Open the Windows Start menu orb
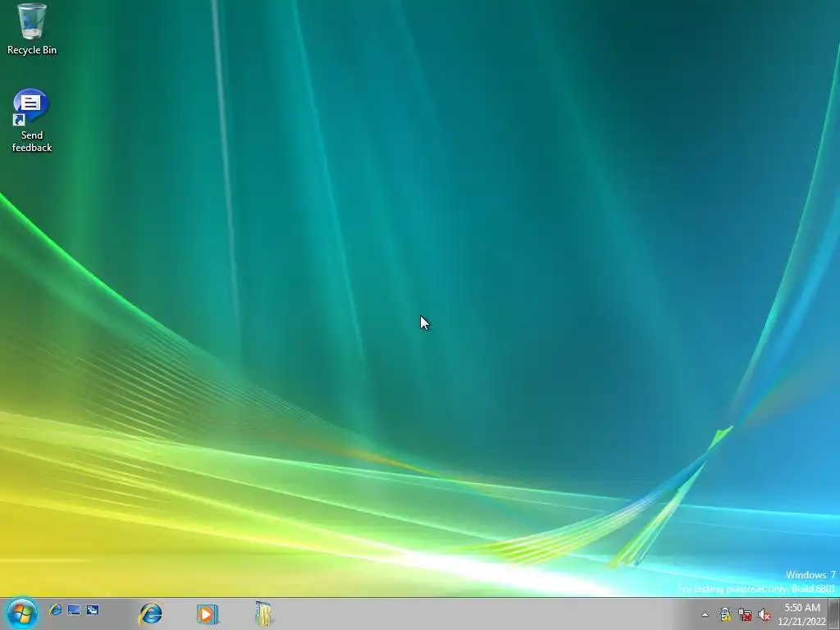The image size is (840, 630). click(22, 614)
